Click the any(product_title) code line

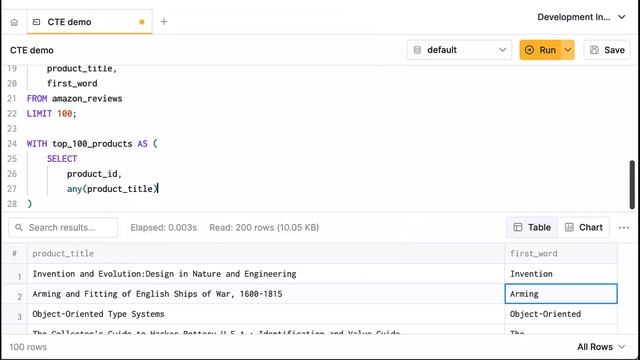[x=112, y=189]
